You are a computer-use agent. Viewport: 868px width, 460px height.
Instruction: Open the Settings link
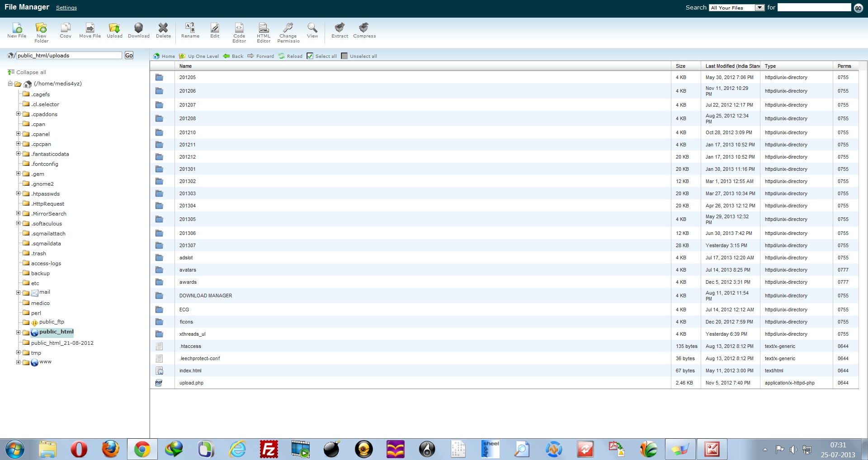pyautogui.click(x=66, y=8)
